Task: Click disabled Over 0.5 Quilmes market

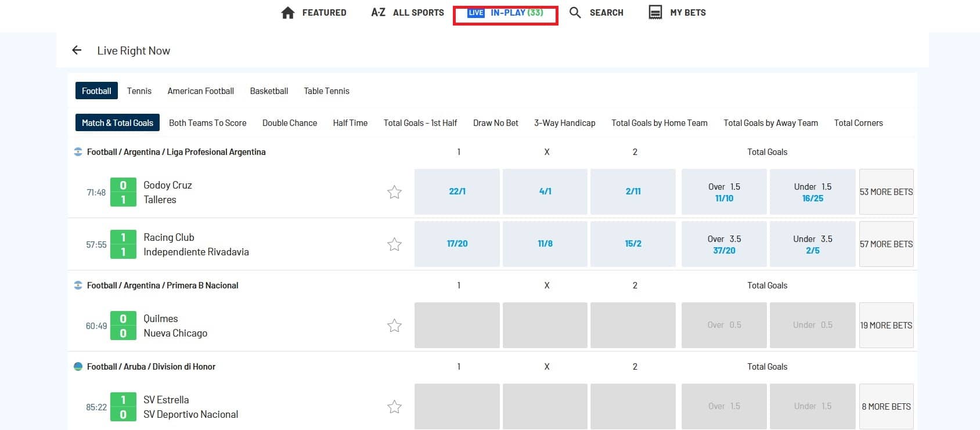Action: point(724,325)
